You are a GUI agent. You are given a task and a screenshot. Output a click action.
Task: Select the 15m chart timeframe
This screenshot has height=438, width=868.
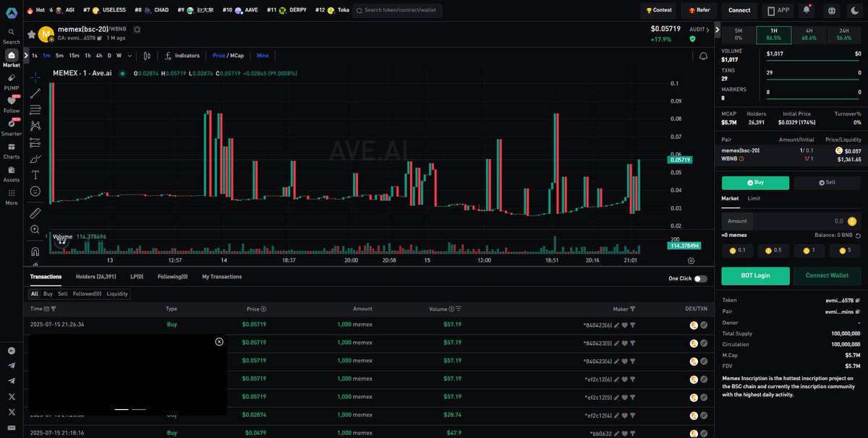point(74,56)
